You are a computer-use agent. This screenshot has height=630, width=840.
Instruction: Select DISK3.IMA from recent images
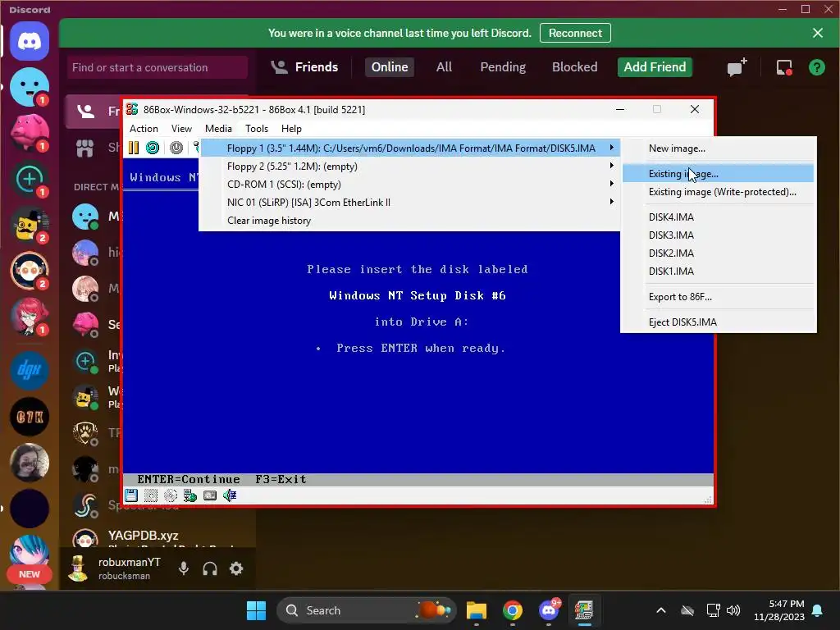[x=719, y=235]
